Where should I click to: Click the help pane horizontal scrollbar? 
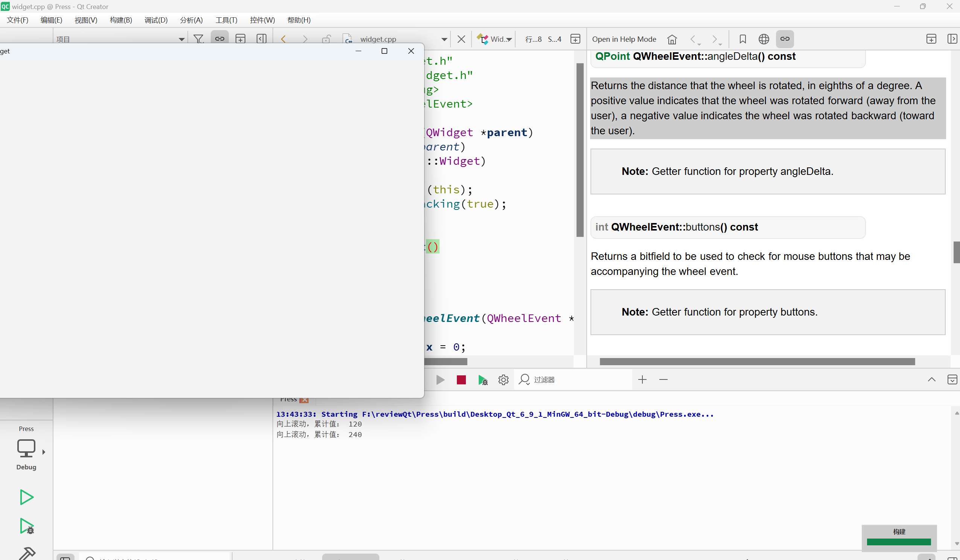(x=757, y=361)
